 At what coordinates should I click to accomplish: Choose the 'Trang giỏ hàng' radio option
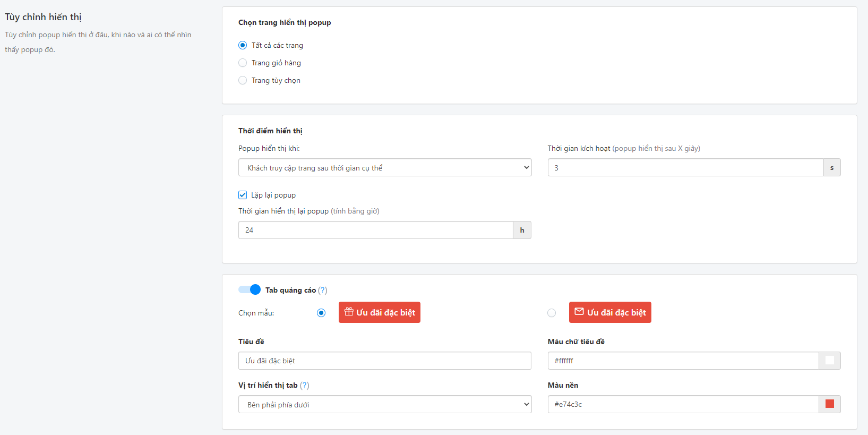[x=243, y=63]
